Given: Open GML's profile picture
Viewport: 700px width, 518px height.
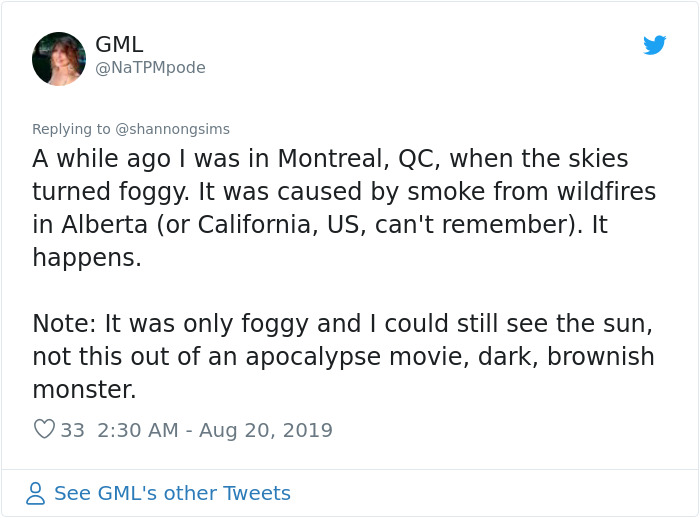Looking at the screenshot, I should [59, 59].
